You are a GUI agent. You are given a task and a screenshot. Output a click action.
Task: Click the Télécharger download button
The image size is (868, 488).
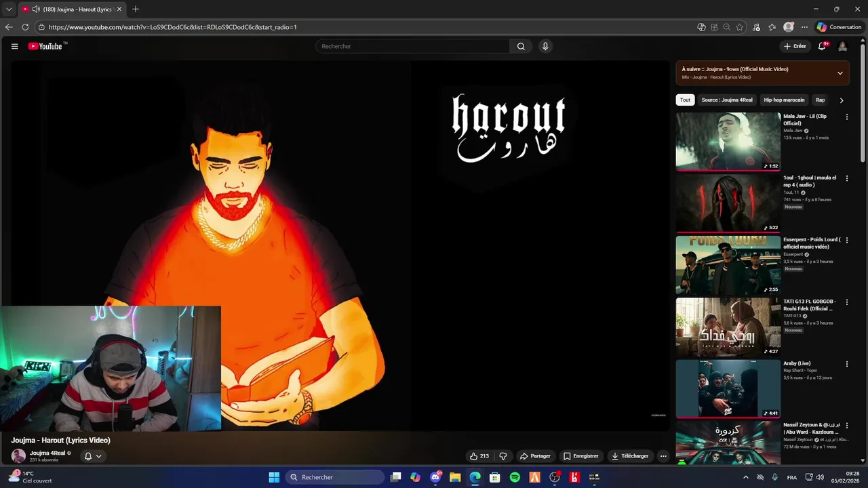pos(630,456)
